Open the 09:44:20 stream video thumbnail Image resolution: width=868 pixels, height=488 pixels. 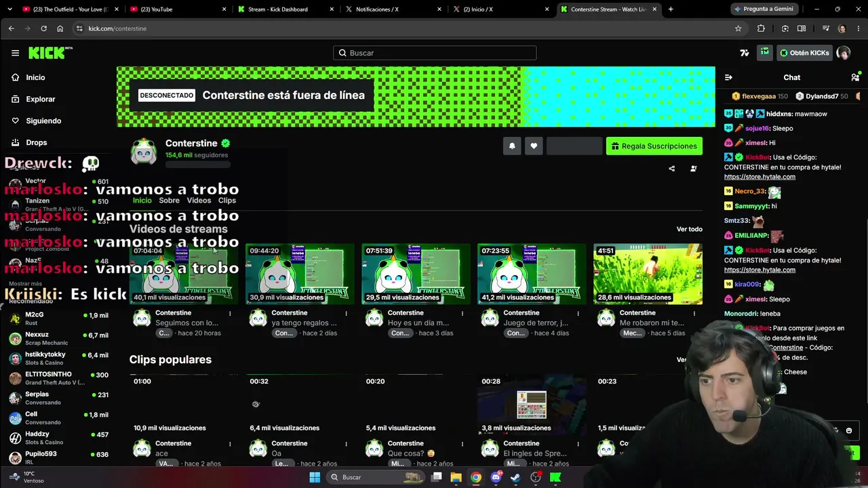pos(300,274)
